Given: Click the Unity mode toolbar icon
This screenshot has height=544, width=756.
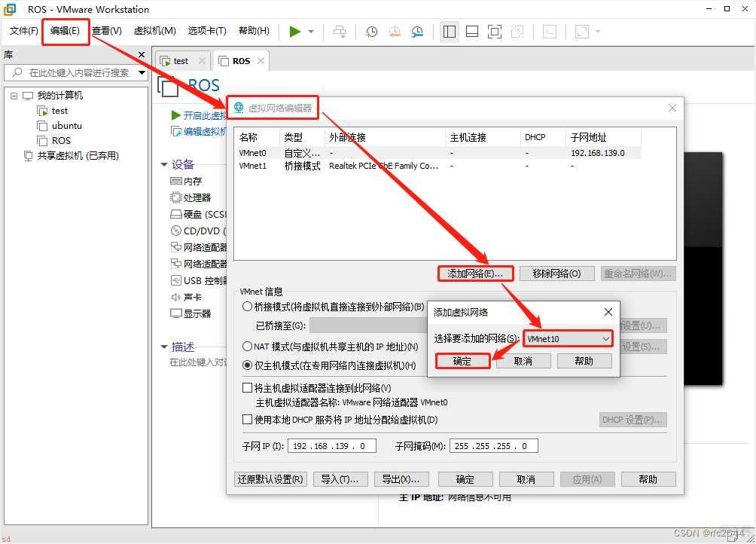Looking at the screenshot, I should pos(517,32).
